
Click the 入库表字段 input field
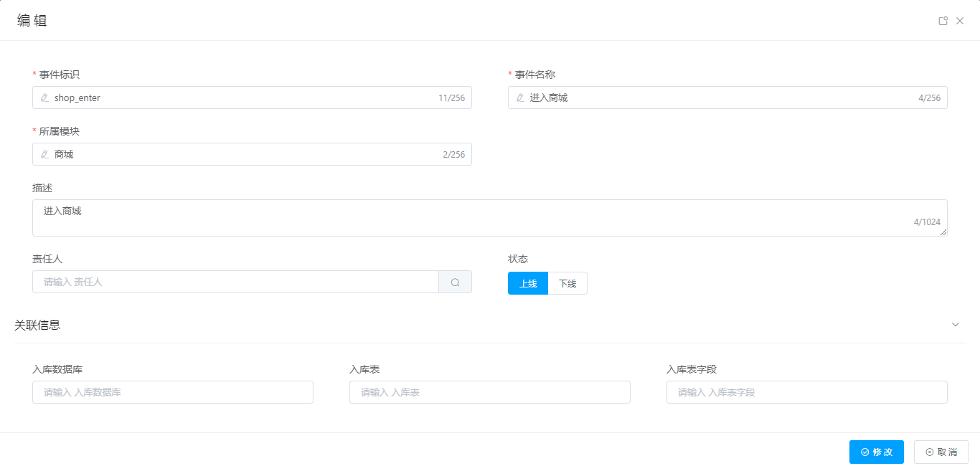[x=806, y=392]
